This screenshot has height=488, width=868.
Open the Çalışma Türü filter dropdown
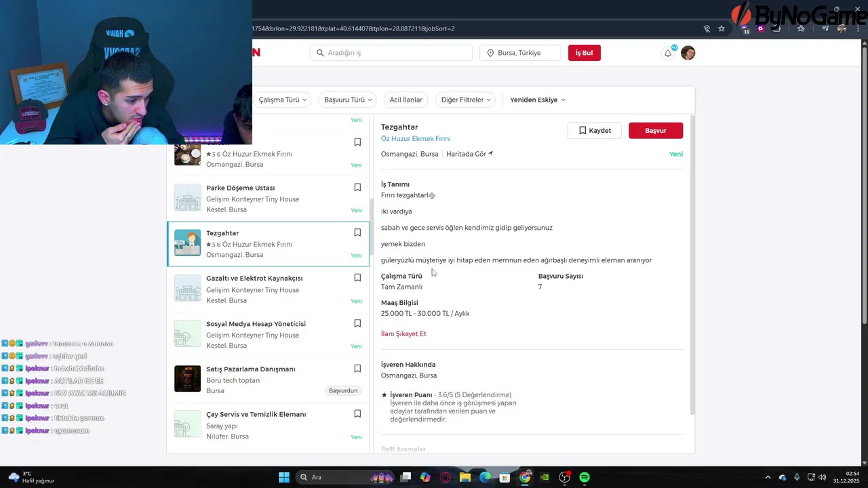click(282, 100)
